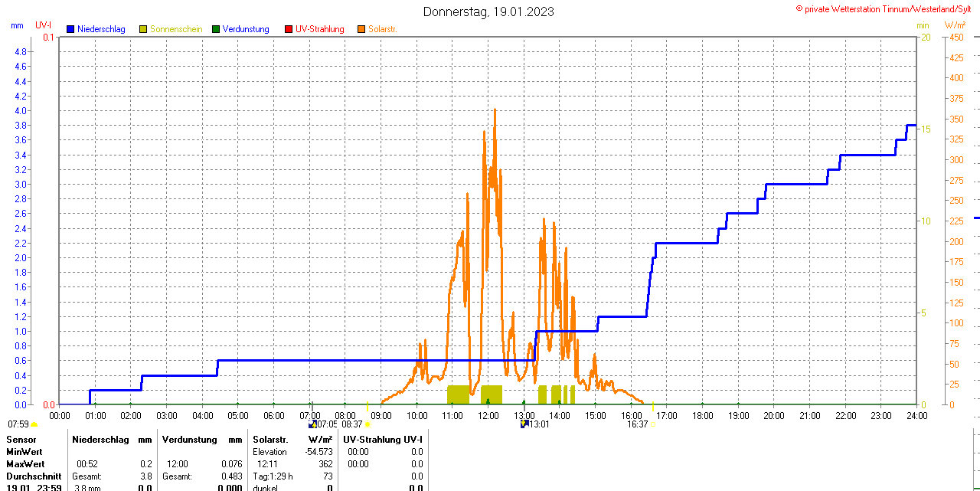Click the Sensor header in data table
The height and width of the screenshot is (491, 980).
(x=21, y=440)
